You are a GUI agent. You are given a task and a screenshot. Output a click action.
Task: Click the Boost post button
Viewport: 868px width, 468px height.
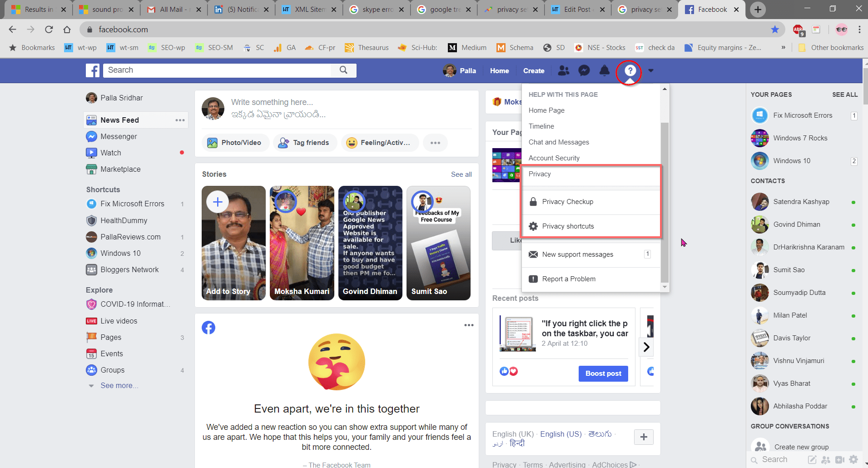point(603,373)
